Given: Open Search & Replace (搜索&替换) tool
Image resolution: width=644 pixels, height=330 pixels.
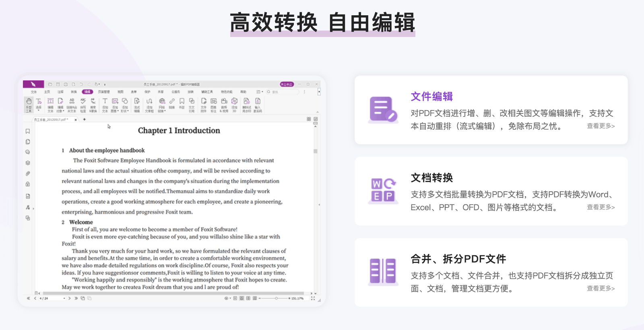Looking at the screenshot, I should (93, 105).
